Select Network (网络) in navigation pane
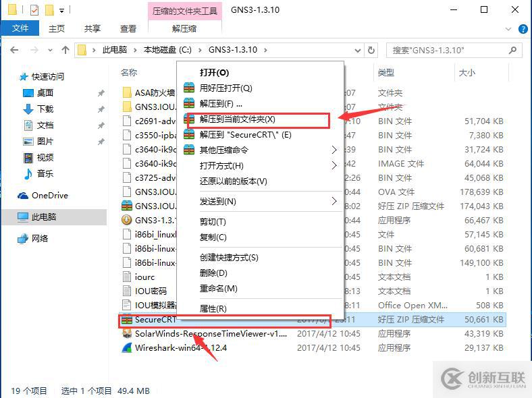532x398 pixels. point(40,238)
